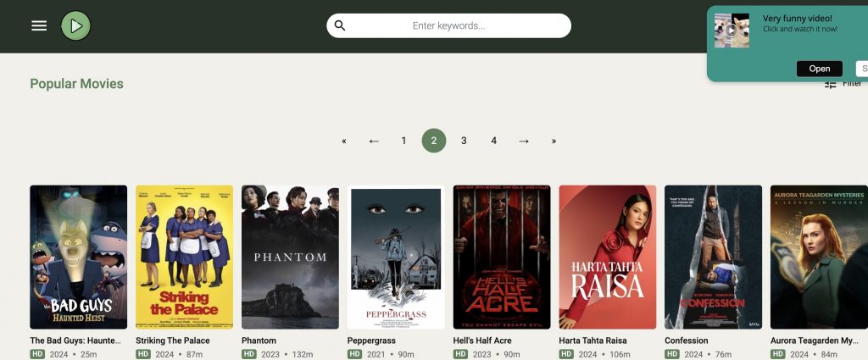
Task: Open the Peppergrass movie poster
Action: tap(396, 257)
